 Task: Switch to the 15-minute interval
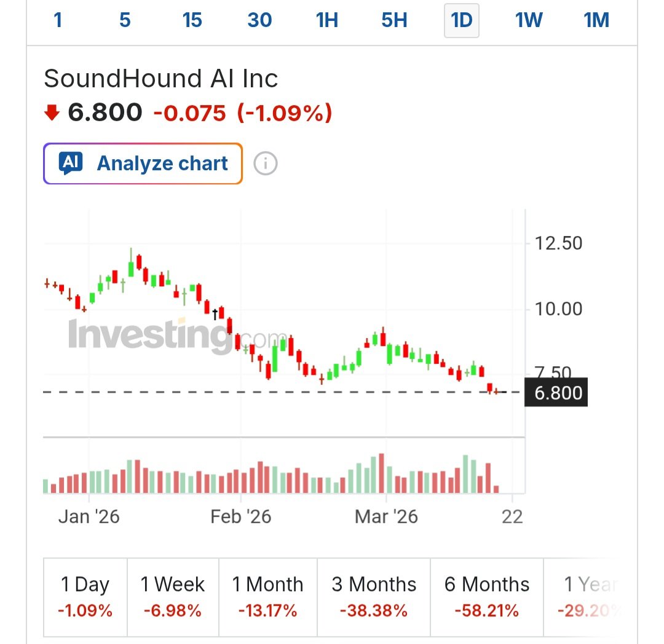(x=192, y=20)
